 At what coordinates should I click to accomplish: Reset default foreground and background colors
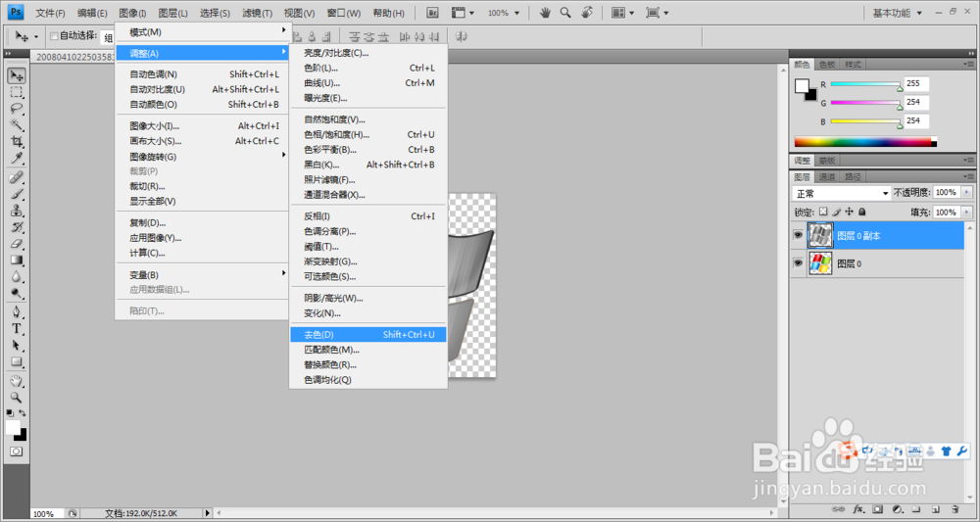click(10, 413)
